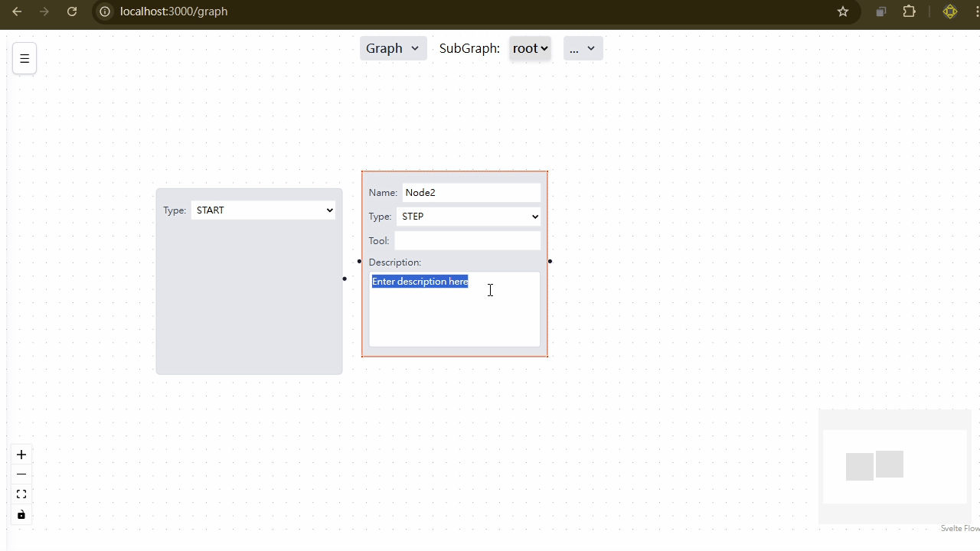Toggle canvas interactivity lock
The width and height of the screenshot is (980, 551).
click(x=21, y=514)
